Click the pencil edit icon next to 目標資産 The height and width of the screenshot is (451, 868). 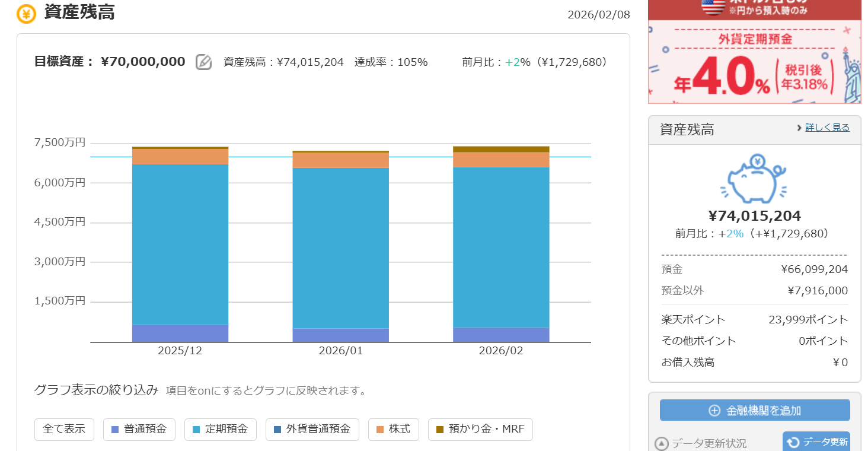pos(203,62)
